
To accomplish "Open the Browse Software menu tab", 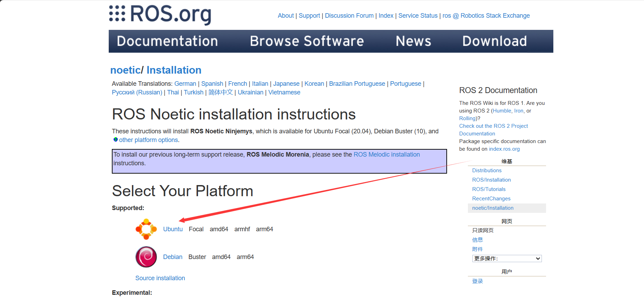I will pyautogui.click(x=307, y=41).
